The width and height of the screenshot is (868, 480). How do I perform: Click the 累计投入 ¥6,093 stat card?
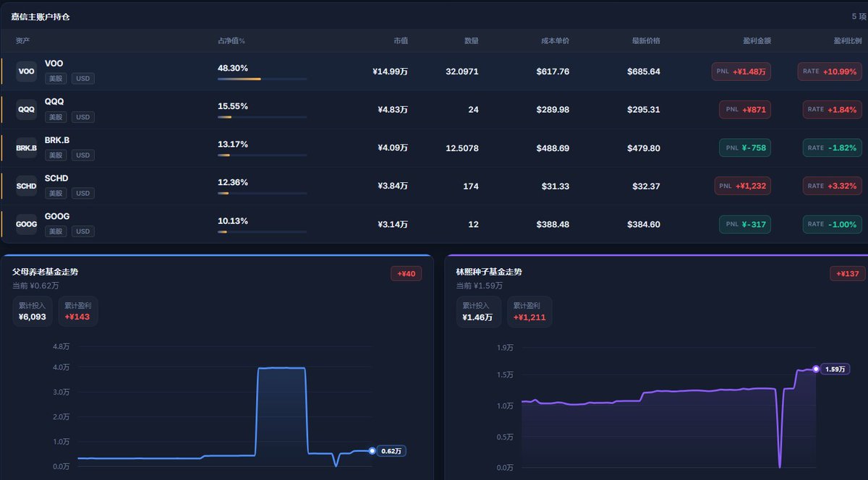(x=32, y=312)
